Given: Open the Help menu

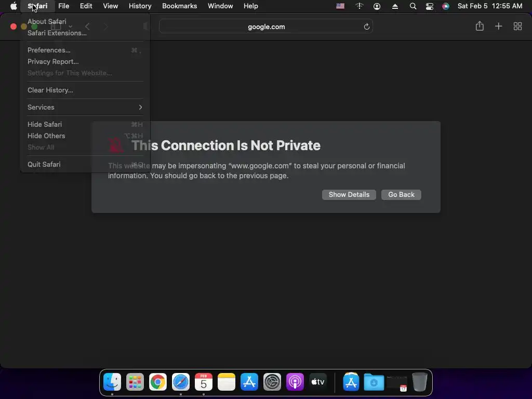Looking at the screenshot, I should click(251, 6).
